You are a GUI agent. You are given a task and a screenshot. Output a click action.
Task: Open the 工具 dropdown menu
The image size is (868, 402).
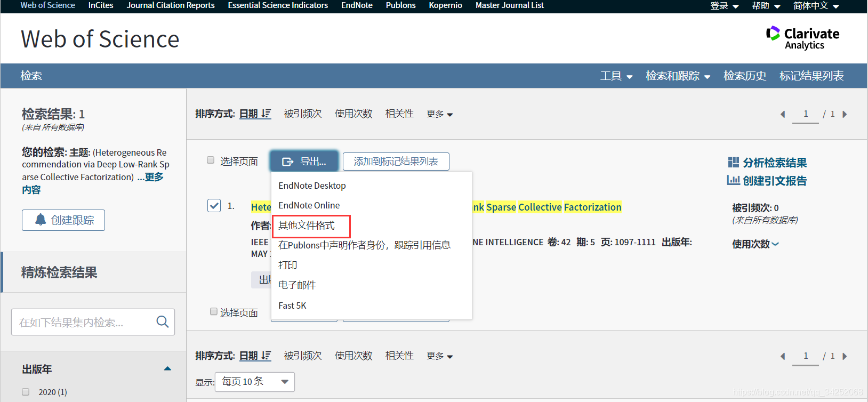click(x=616, y=76)
